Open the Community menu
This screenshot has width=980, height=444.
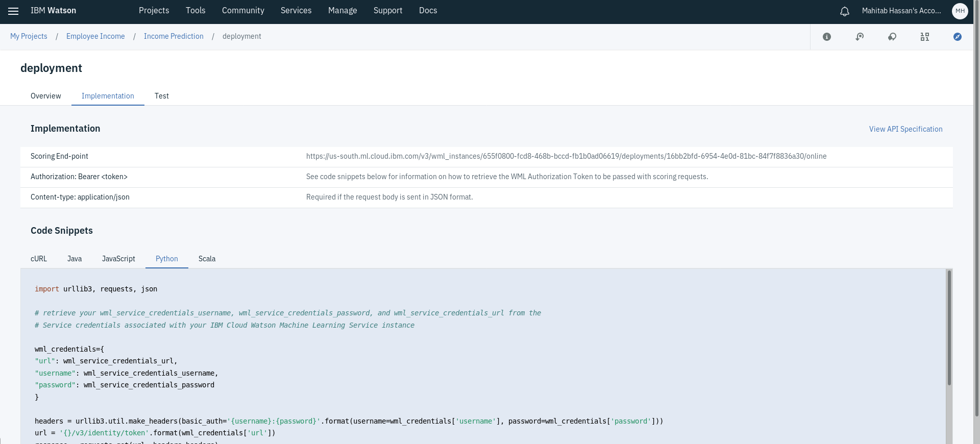point(243,11)
